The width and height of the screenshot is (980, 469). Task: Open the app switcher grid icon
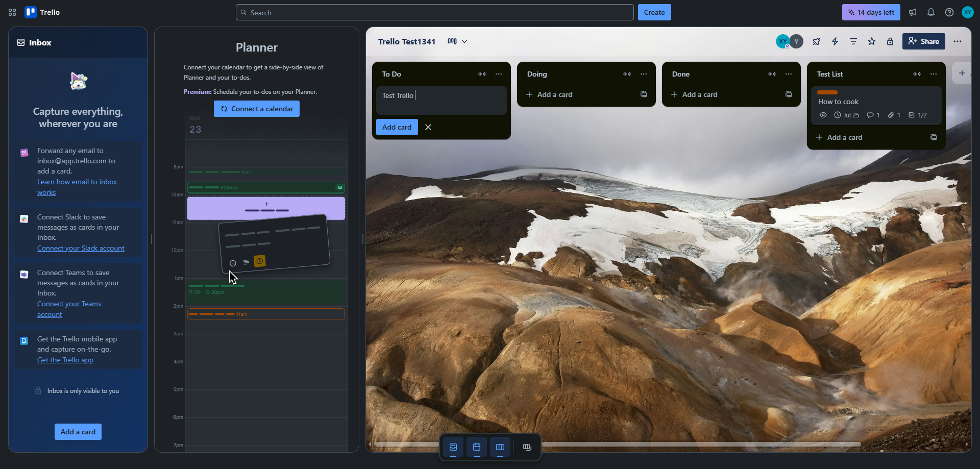(x=12, y=12)
